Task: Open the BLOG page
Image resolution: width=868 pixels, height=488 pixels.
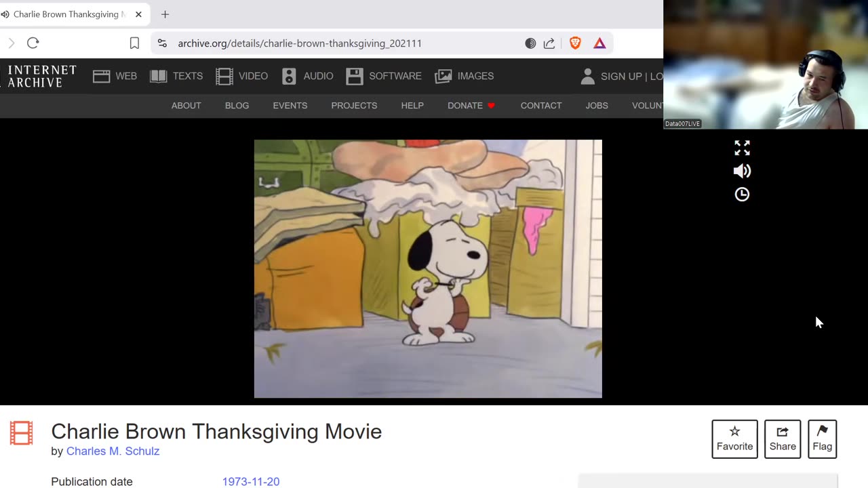Action: [x=237, y=106]
